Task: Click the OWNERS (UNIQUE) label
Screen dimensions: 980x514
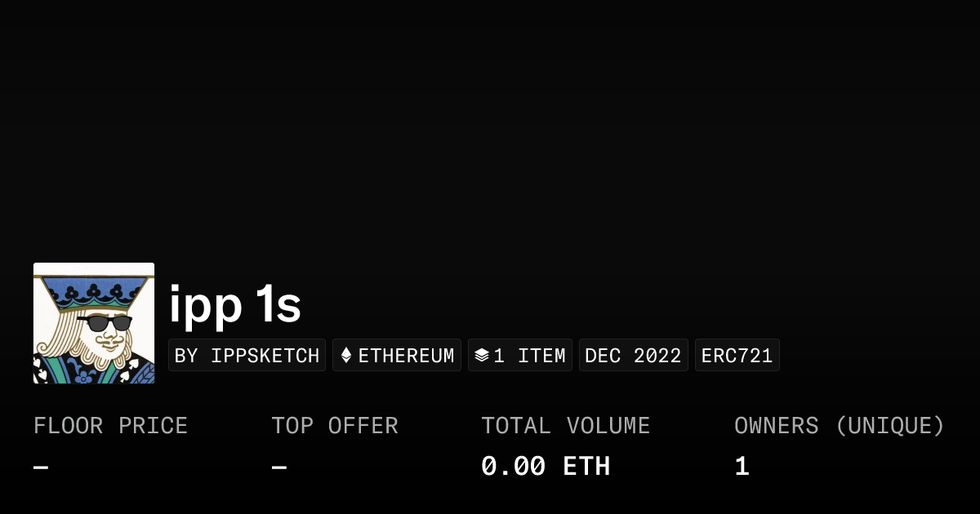Action: coord(839,426)
